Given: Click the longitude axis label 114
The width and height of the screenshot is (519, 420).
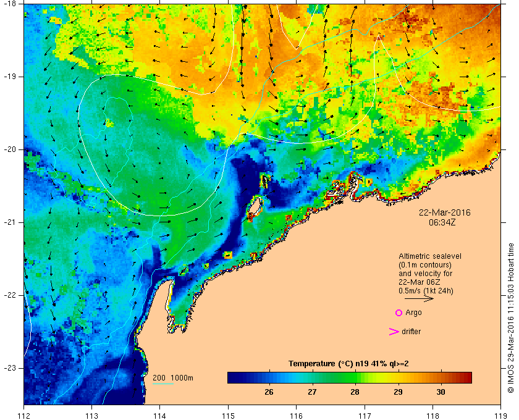Looking at the screenshot, I should pyautogui.click(x=160, y=416).
